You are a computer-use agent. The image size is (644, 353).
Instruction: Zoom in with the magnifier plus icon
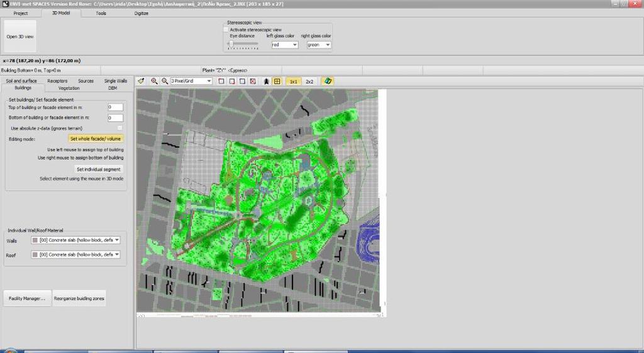click(154, 81)
